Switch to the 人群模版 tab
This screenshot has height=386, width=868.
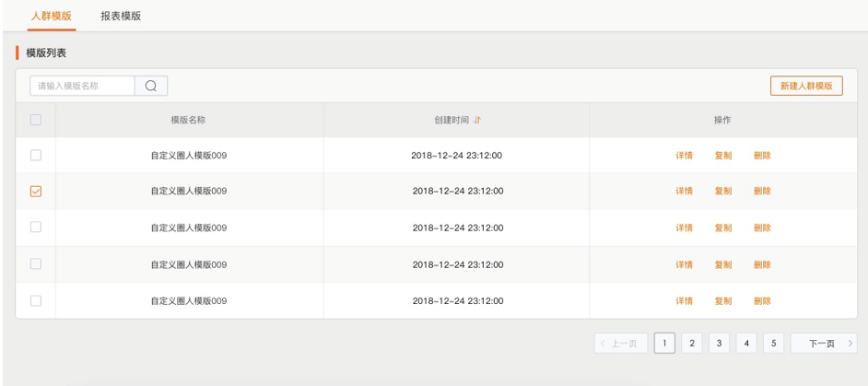(52, 16)
